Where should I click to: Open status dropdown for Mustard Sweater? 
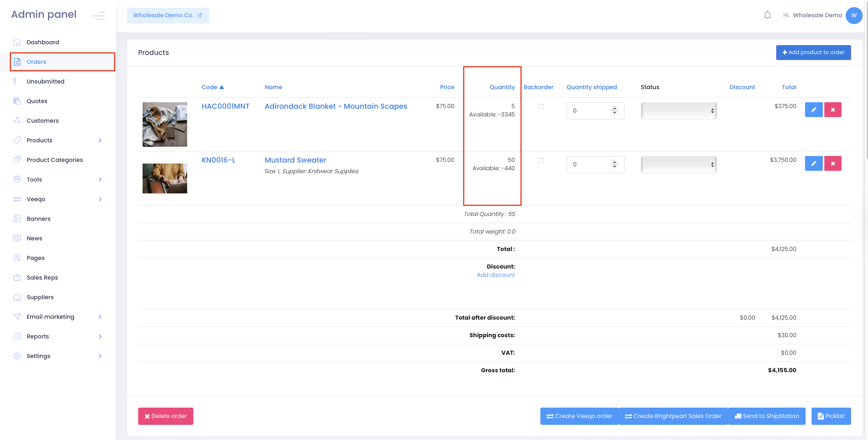click(678, 165)
